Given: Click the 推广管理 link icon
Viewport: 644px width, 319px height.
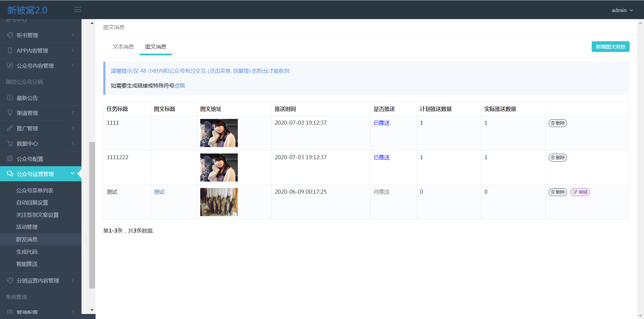Looking at the screenshot, I should (x=10, y=128).
